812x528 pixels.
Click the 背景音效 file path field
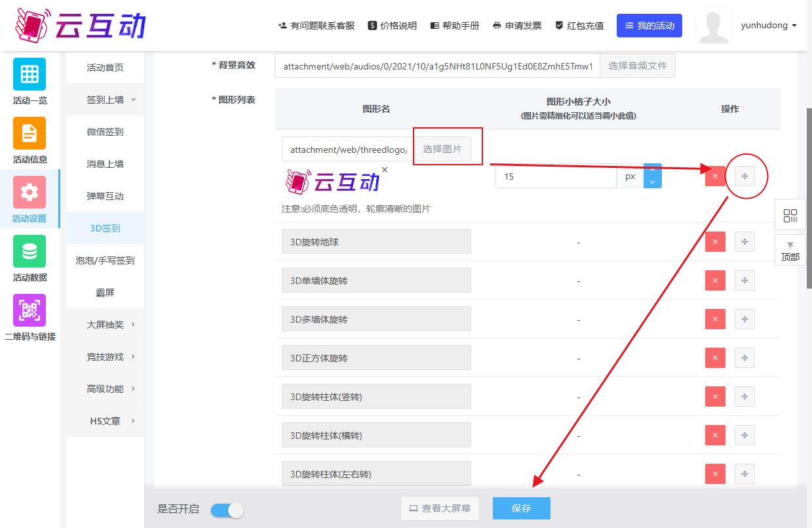click(x=437, y=66)
